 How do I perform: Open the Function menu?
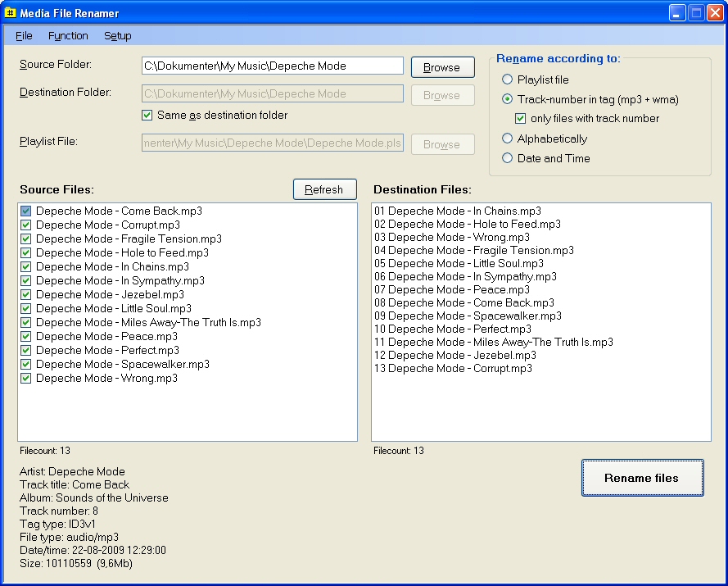pos(68,36)
